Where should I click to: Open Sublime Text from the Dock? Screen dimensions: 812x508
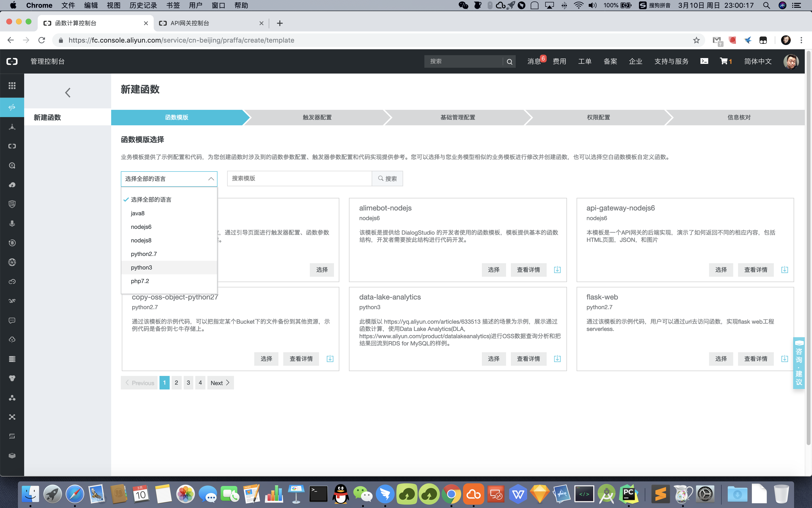pyautogui.click(x=660, y=494)
